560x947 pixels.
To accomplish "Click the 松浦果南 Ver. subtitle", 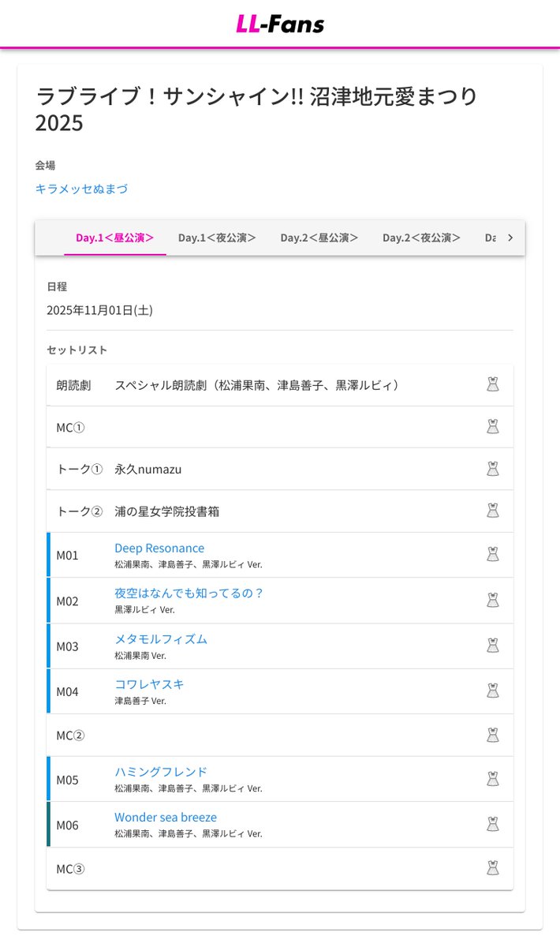I will pyautogui.click(x=140, y=656).
